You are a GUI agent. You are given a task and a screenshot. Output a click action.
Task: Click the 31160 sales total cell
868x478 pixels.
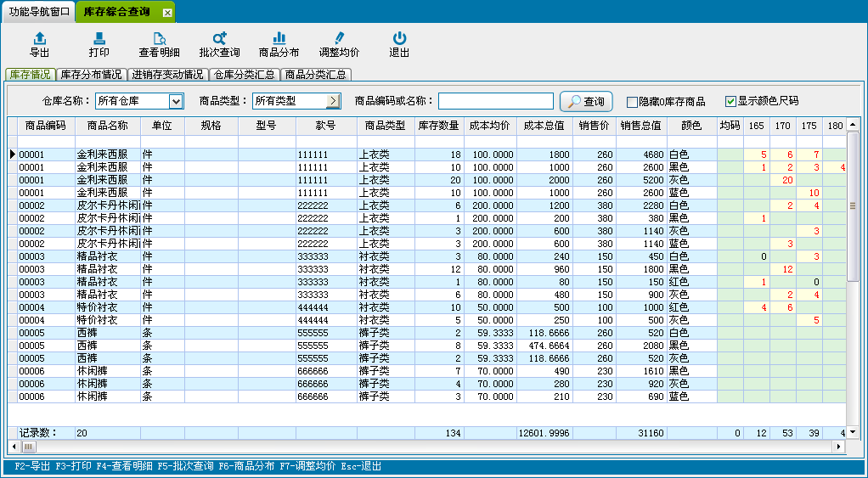click(x=641, y=433)
